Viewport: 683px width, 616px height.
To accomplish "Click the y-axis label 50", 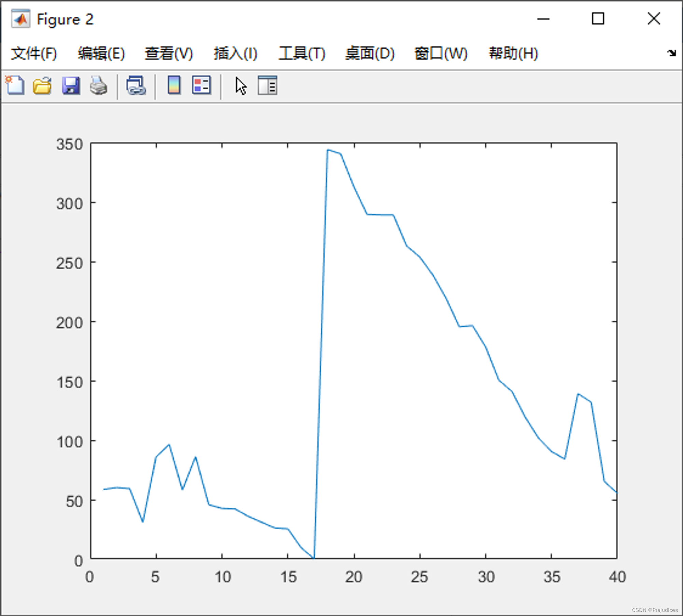I will point(74,502).
